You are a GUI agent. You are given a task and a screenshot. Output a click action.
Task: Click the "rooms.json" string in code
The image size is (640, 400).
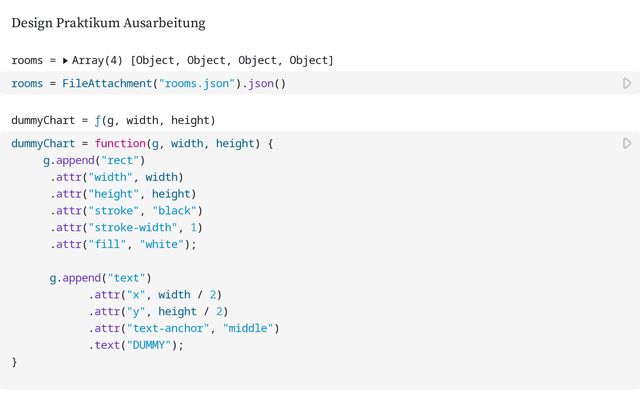197,83
